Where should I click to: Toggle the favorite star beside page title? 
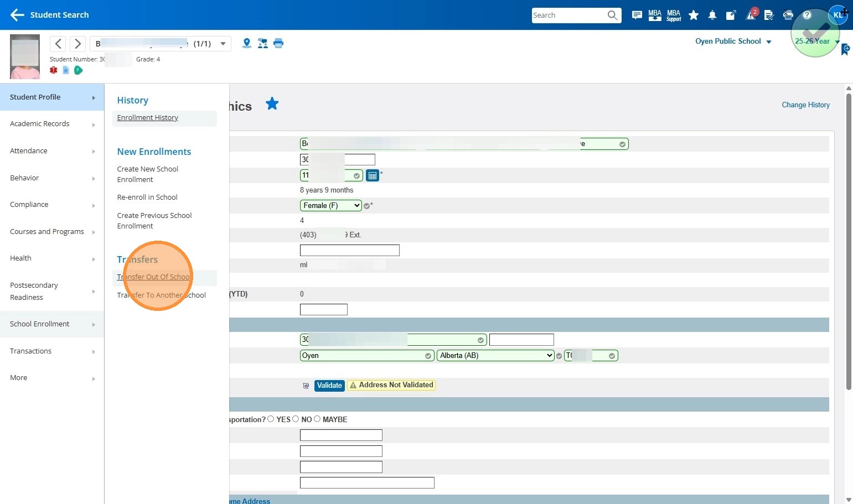(x=272, y=103)
